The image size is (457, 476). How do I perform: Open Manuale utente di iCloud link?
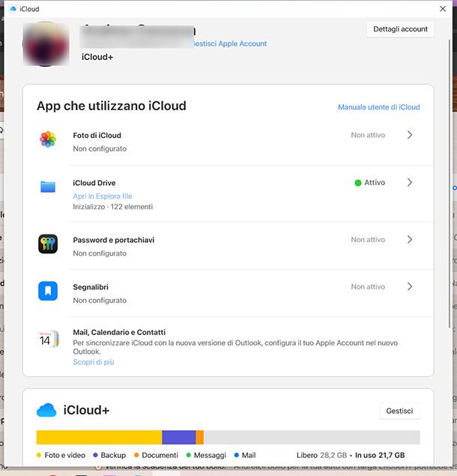pyautogui.click(x=378, y=107)
